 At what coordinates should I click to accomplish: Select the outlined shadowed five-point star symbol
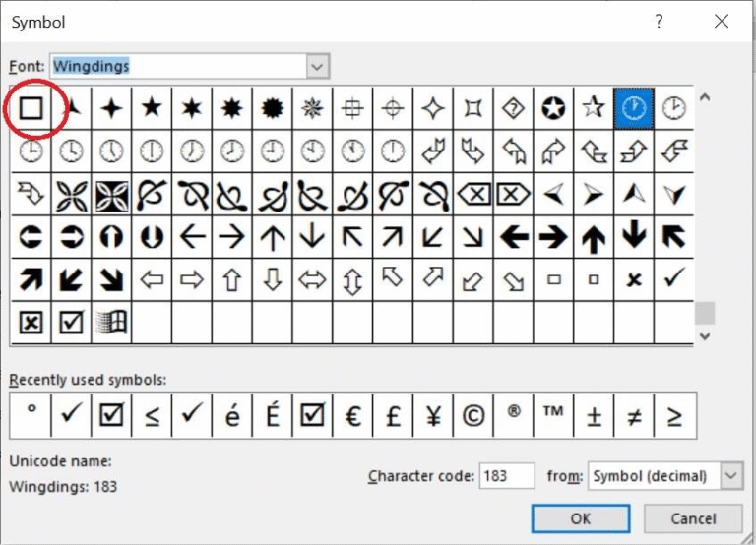594,108
